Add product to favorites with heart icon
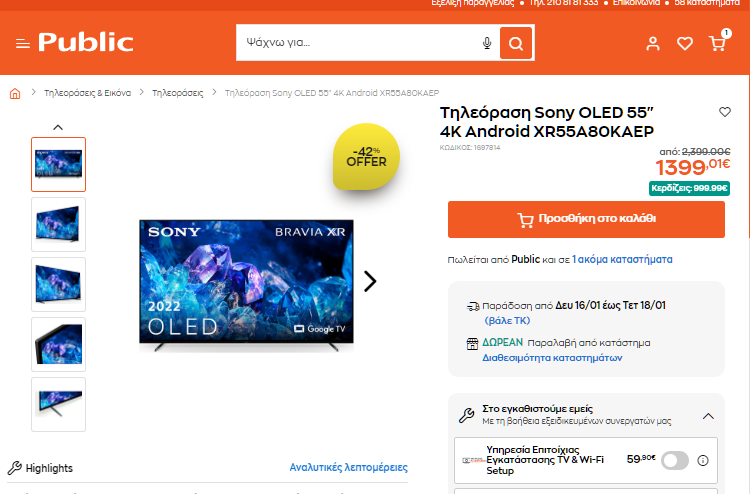750x494 pixels. point(725,112)
